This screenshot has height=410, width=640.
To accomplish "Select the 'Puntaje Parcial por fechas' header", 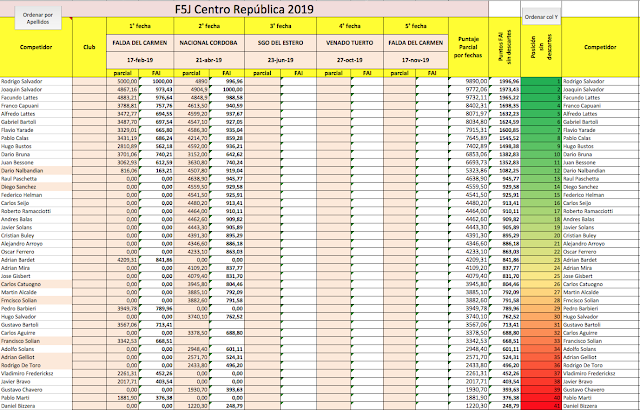I will (468, 47).
